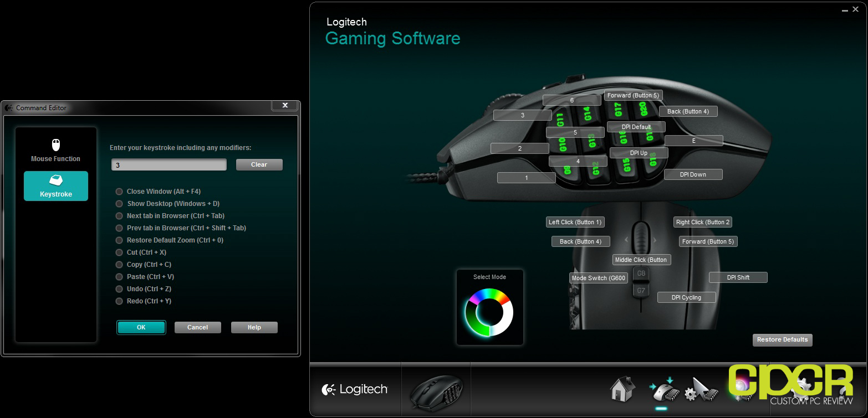Select Close Window (Alt + F4) option
The height and width of the screenshot is (418, 868).
(158, 192)
